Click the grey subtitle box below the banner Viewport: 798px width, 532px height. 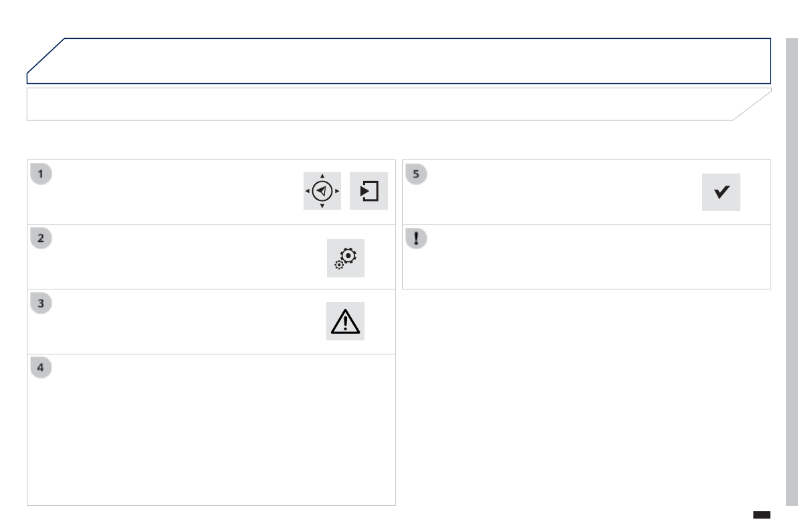382,104
